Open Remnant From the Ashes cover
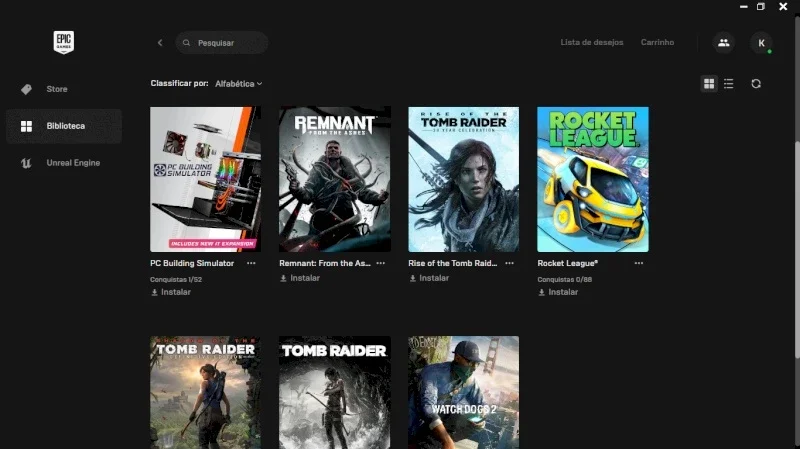The height and width of the screenshot is (449, 800). pos(335,179)
